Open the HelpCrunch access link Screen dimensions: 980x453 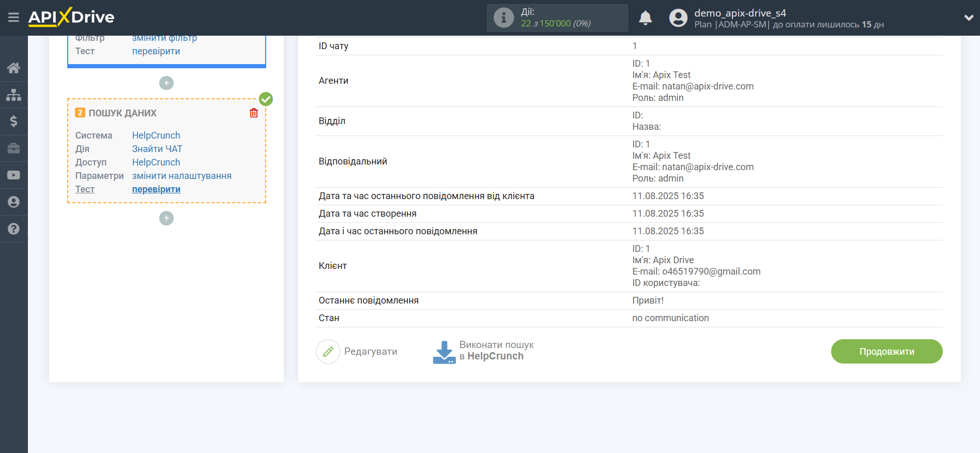coord(156,162)
